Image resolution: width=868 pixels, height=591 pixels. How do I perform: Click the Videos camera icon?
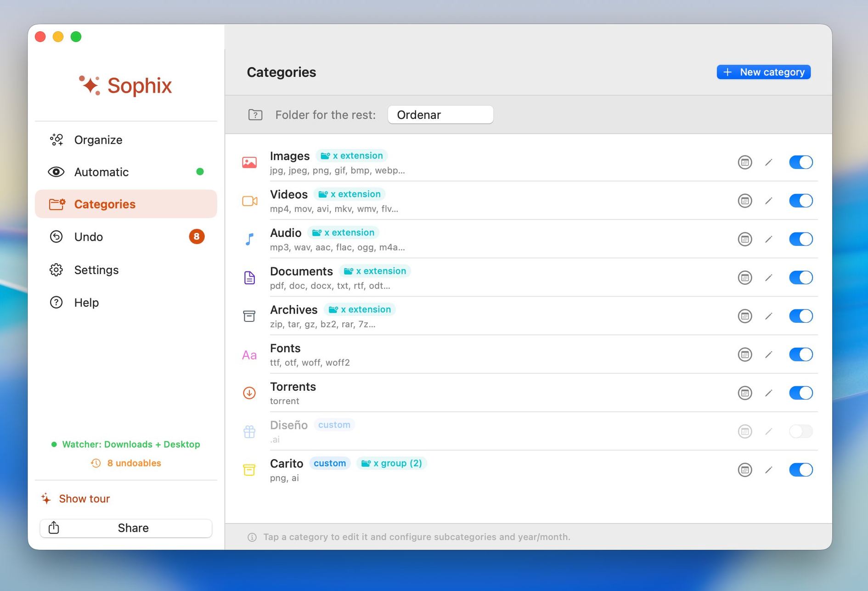[x=249, y=201]
